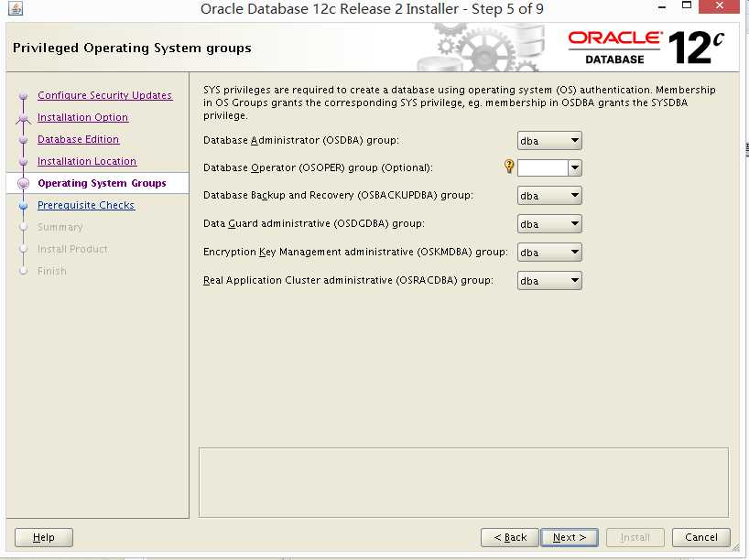Open the OSDBA group dropdown
Image resolution: width=749 pixels, height=560 pixels.
[x=549, y=141]
